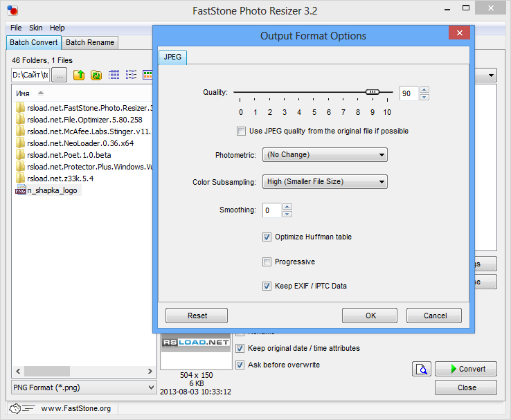Switch to list view icon
The width and height of the screenshot is (511, 420).
[x=131, y=75]
